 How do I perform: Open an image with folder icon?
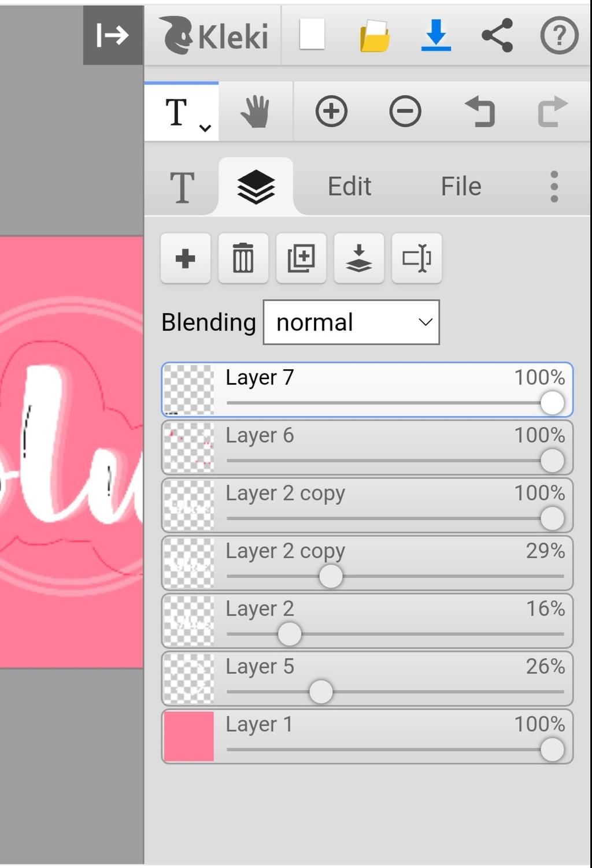tap(375, 36)
